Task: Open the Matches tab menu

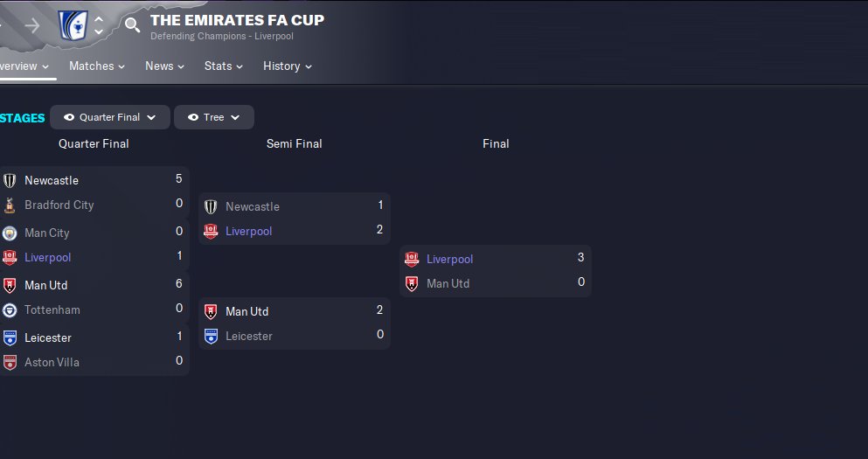Action: [96, 66]
